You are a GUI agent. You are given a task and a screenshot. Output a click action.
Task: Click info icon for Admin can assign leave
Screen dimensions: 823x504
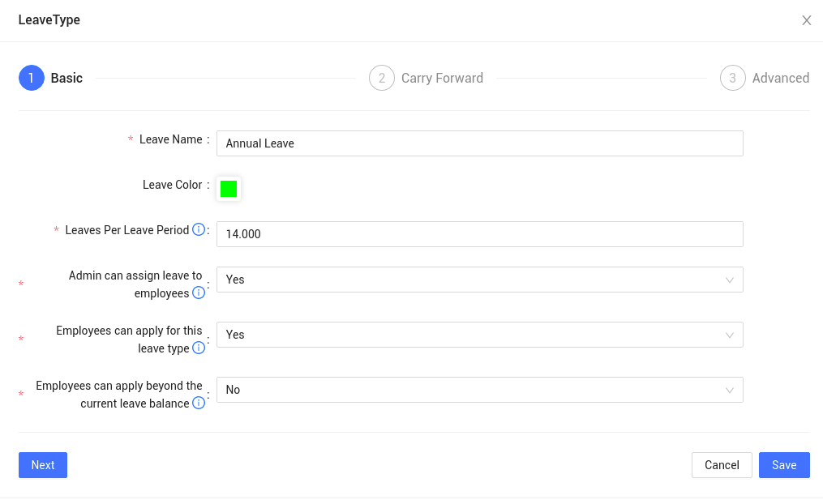coord(198,293)
